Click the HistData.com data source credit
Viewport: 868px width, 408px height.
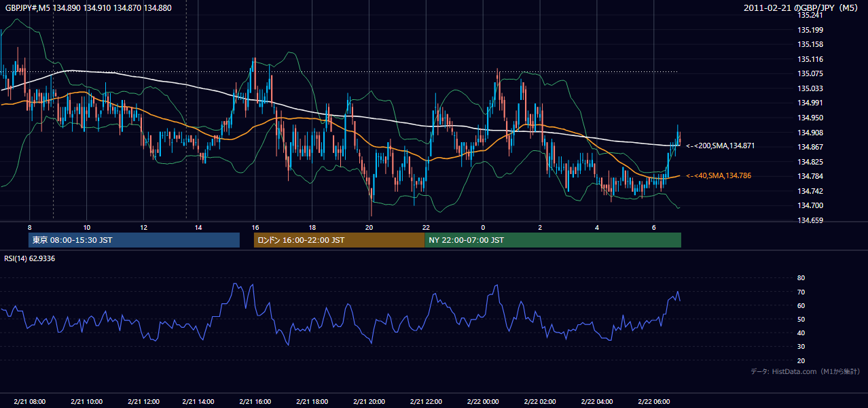(806, 371)
